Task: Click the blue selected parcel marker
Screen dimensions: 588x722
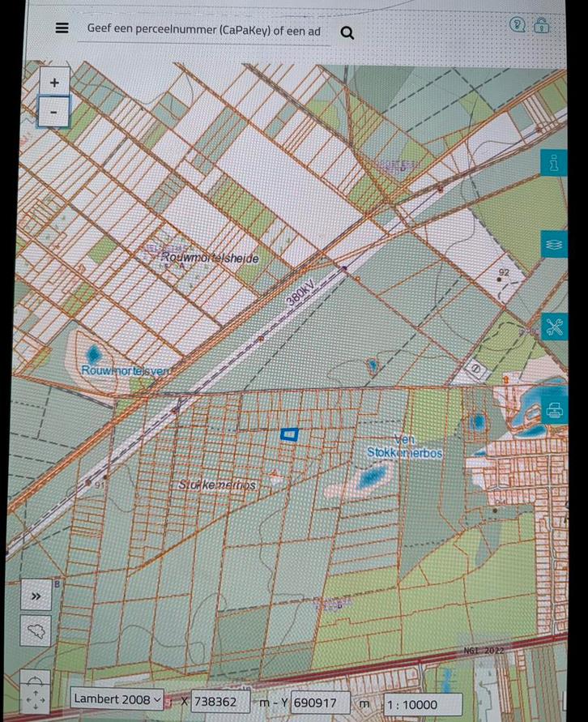Action: pos(288,435)
